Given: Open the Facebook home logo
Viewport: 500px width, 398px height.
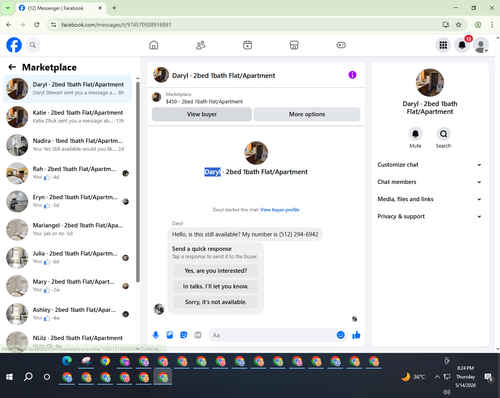Looking at the screenshot, I should click(14, 45).
